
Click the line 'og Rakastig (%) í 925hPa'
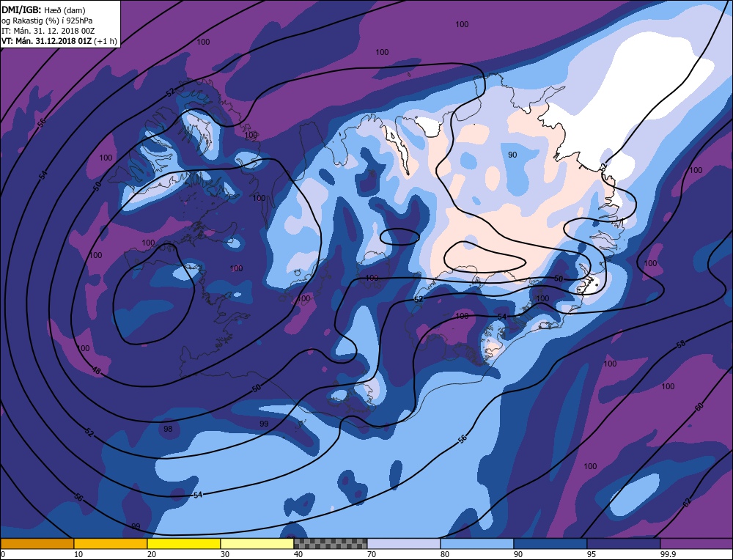47,20
